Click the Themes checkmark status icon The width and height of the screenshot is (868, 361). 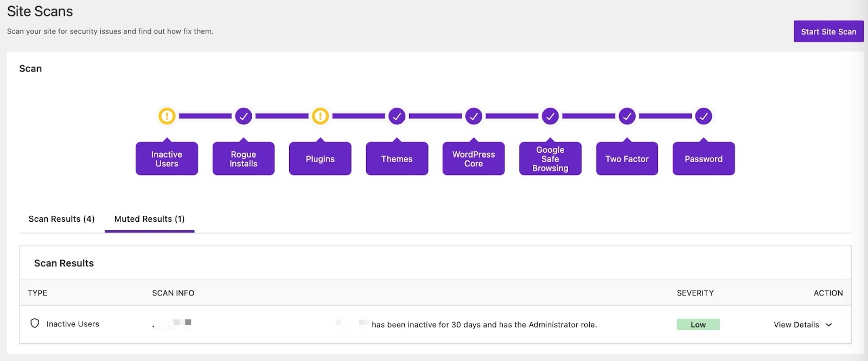coord(397,116)
